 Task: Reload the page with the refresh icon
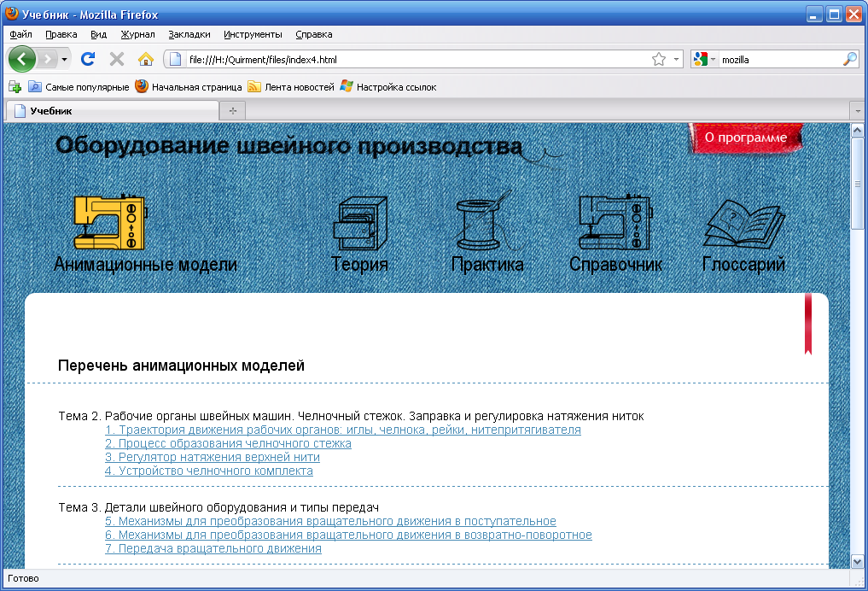[x=87, y=59]
